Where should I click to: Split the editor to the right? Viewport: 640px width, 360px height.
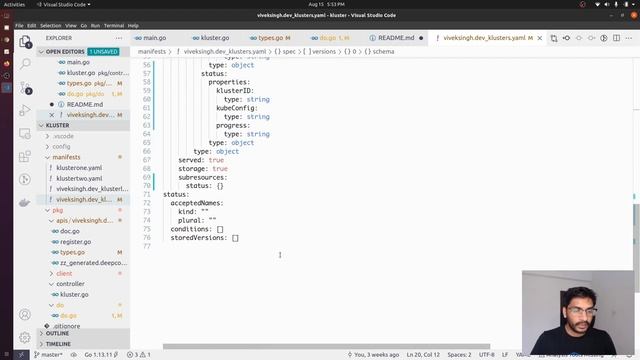pos(616,38)
